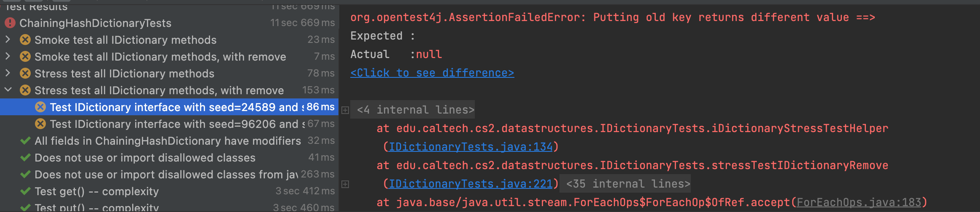This screenshot has height=212, width=980.
Task: Unfold the '<35 internal lines>' gutter toggle
Action: tap(345, 184)
